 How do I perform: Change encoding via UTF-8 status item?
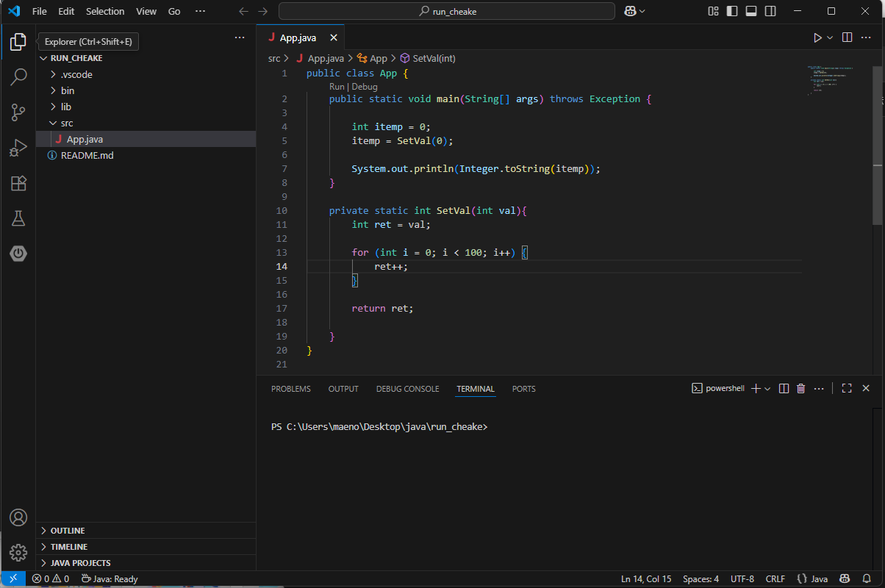tap(742, 579)
